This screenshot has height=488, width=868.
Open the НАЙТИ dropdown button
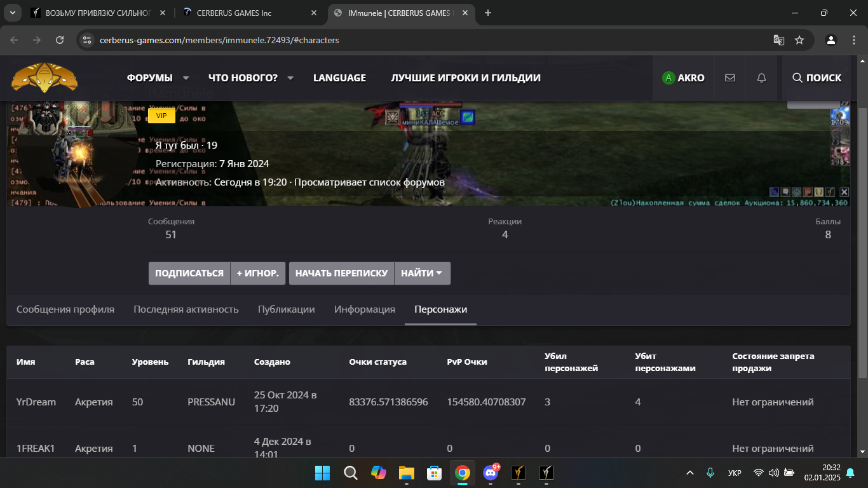click(422, 273)
